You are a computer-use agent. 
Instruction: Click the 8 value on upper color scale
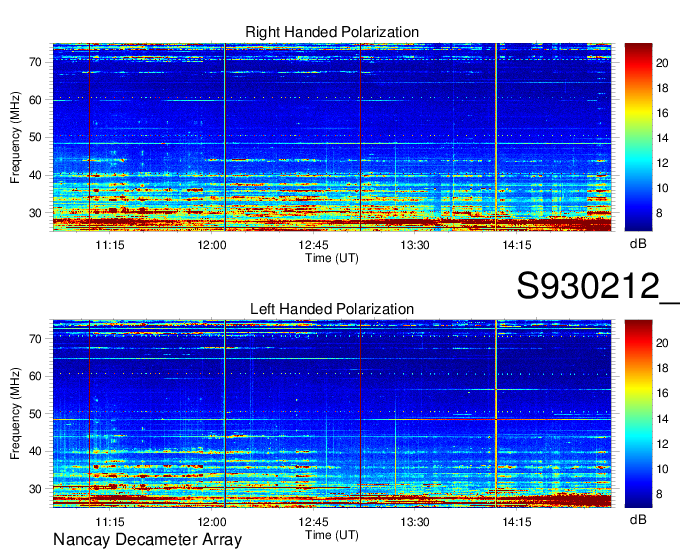(x=659, y=213)
